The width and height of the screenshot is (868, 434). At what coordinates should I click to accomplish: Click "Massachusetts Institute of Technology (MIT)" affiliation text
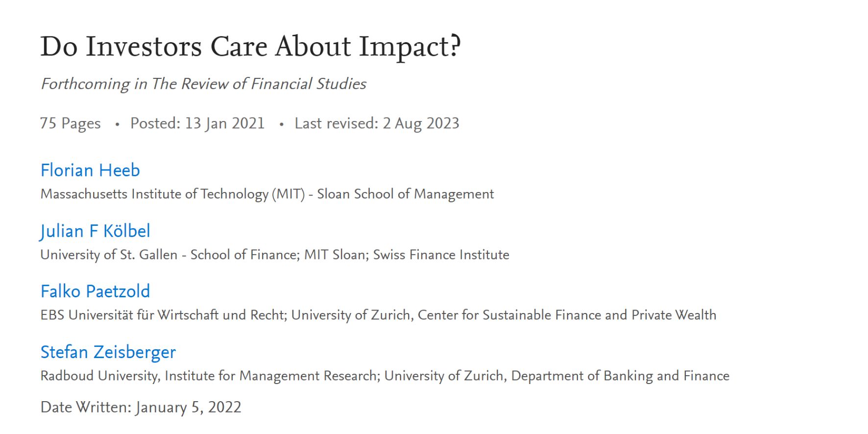(x=173, y=194)
